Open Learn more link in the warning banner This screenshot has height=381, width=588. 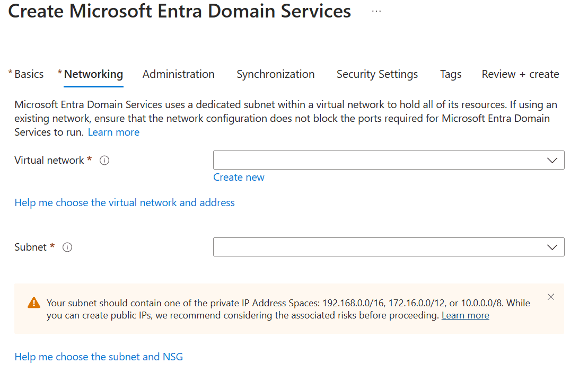tap(466, 315)
